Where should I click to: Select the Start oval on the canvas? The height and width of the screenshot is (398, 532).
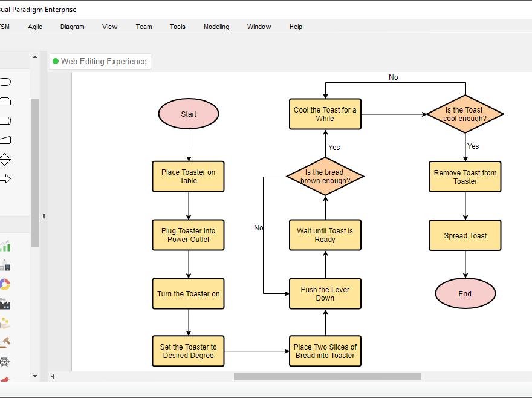tap(188, 114)
